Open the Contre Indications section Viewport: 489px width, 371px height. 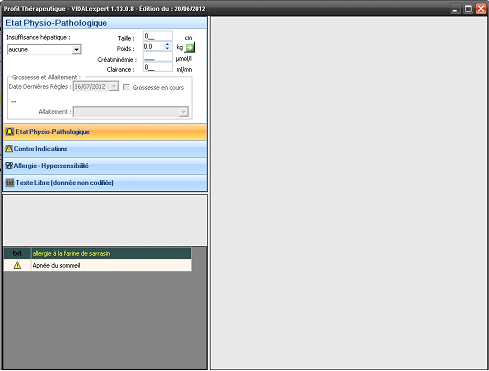click(x=105, y=149)
